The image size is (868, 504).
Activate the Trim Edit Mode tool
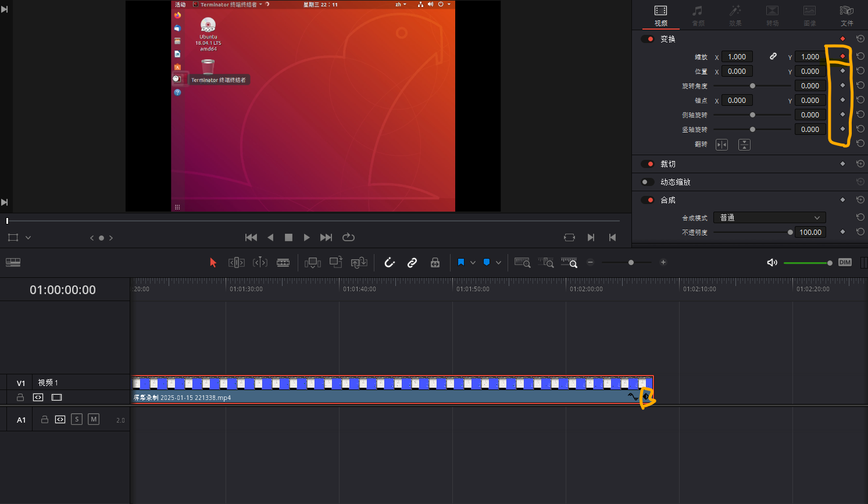tap(237, 263)
